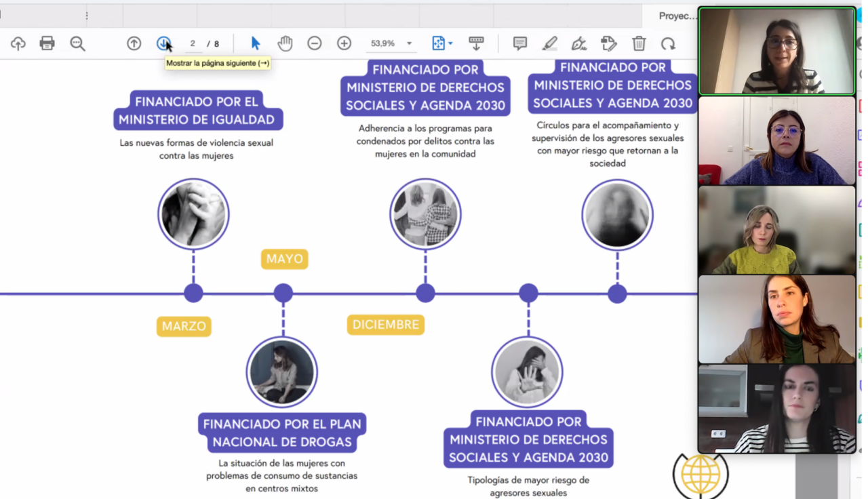Click the MARZO month label
This screenshot has height=499, width=868.
click(x=184, y=326)
